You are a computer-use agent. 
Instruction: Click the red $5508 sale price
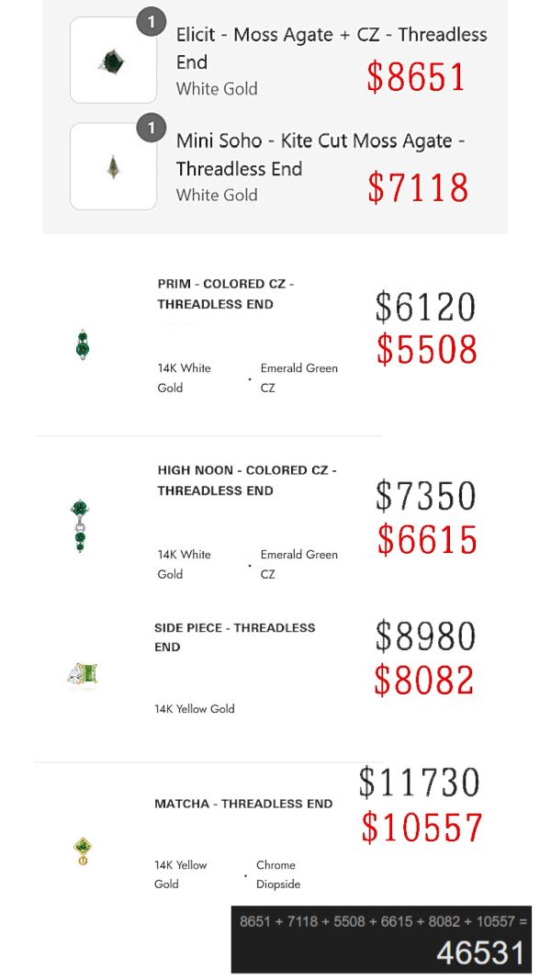click(427, 349)
